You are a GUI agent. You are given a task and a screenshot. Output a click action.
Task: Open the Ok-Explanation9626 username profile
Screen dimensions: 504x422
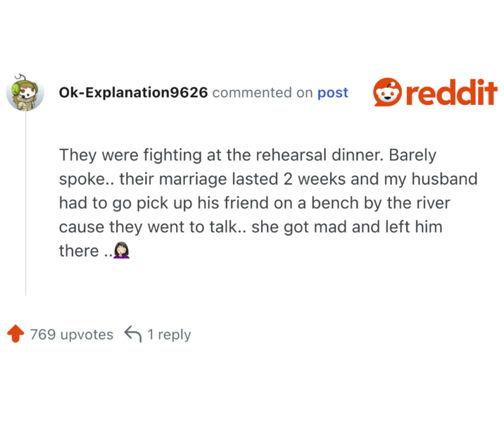[133, 93]
